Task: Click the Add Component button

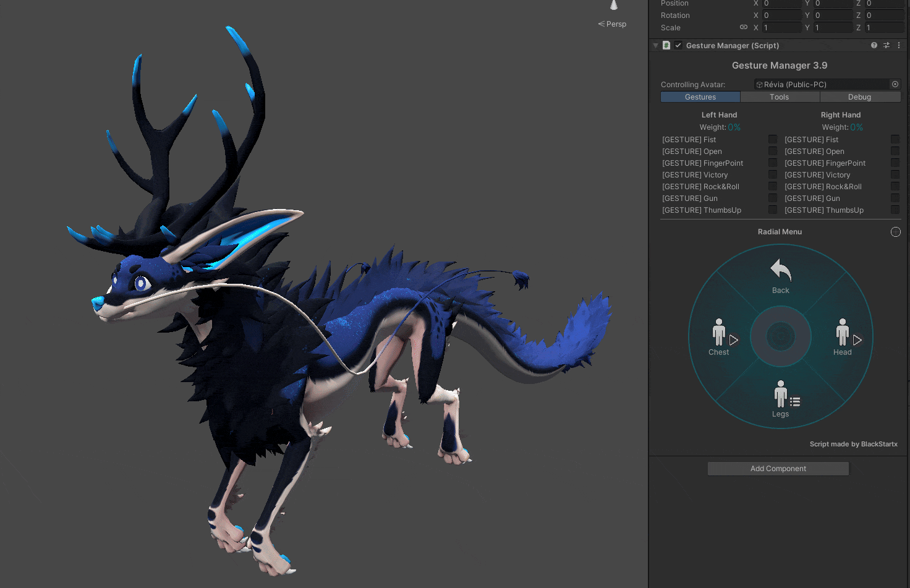Action: [x=778, y=469]
